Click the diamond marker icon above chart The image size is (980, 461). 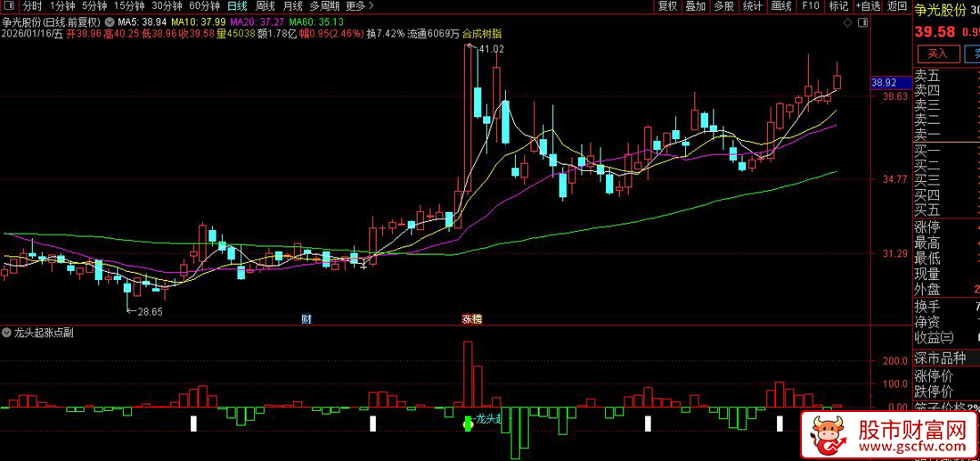pos(847,22)
